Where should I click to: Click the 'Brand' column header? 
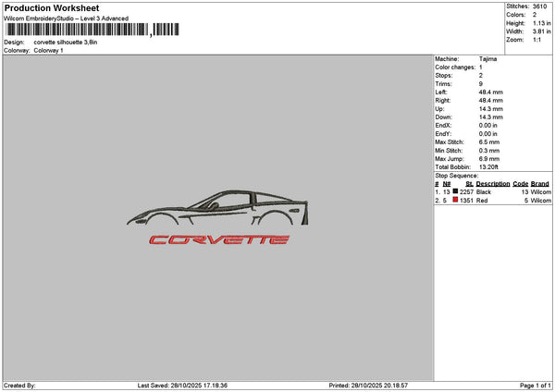click(x=540, y=184)
